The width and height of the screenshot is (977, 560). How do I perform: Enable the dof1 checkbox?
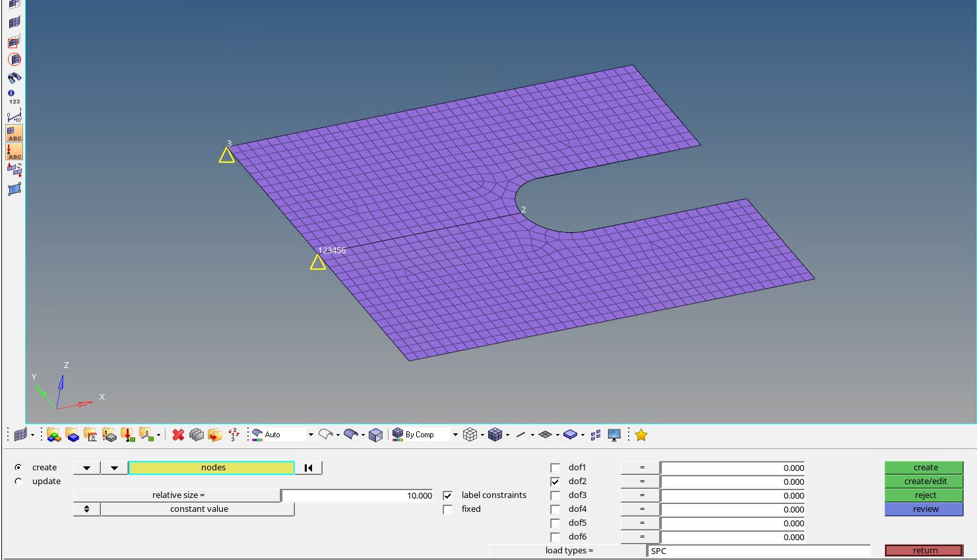click(555, 468)
